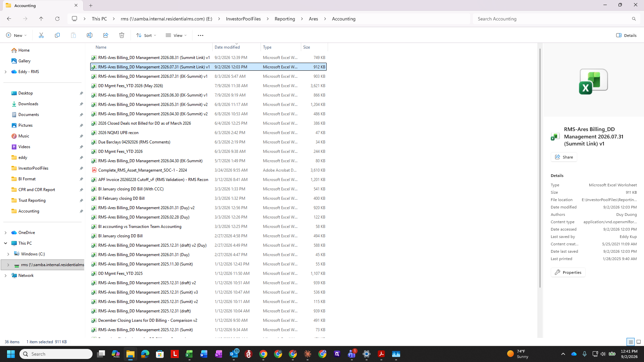
Task: Open Downloads in navigation pane
Action: 28,104
